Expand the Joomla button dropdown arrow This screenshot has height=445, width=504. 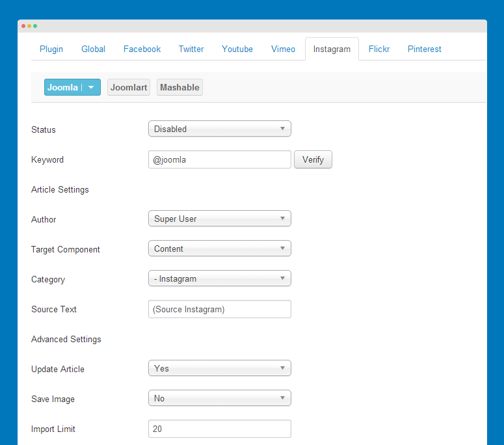tap(91, 87)
